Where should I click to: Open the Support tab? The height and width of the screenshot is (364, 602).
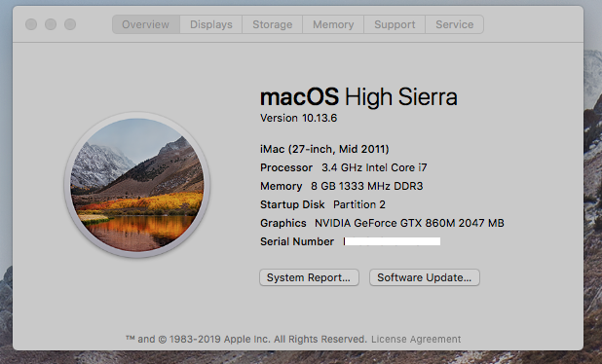[x=395, y=24]
